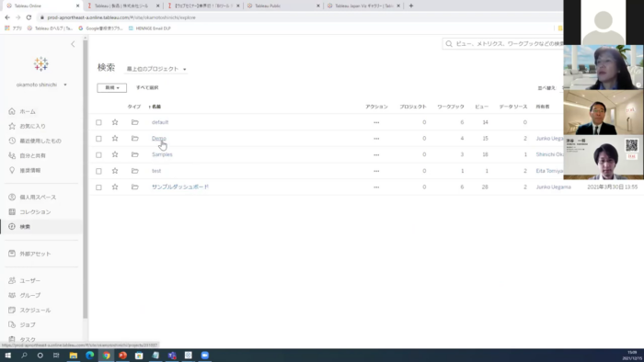This screenshot has width=644, height=362.
Task: Open Zoom from the Windows taskbar
Action: 204,356
